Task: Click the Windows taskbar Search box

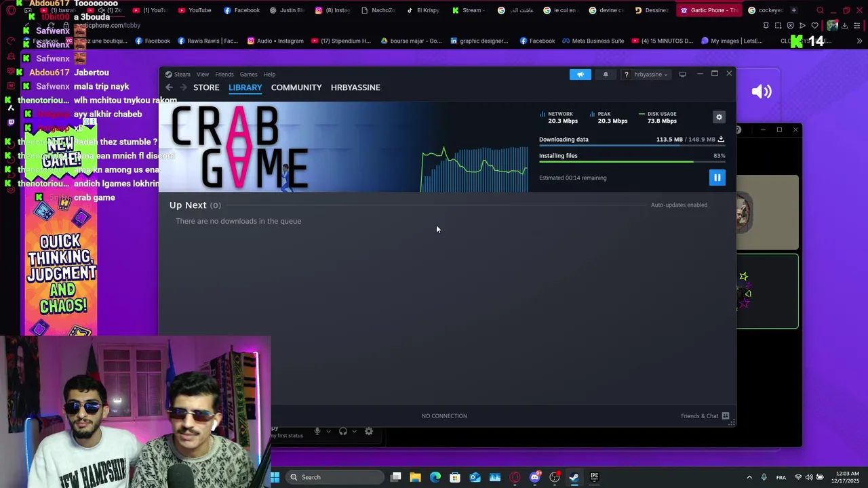Action: click(334, 477)
